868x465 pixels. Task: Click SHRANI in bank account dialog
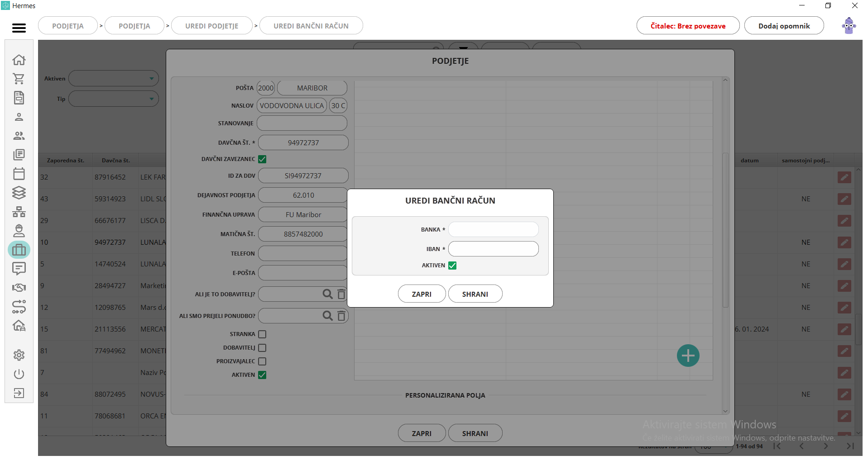[x=475, y=294]
